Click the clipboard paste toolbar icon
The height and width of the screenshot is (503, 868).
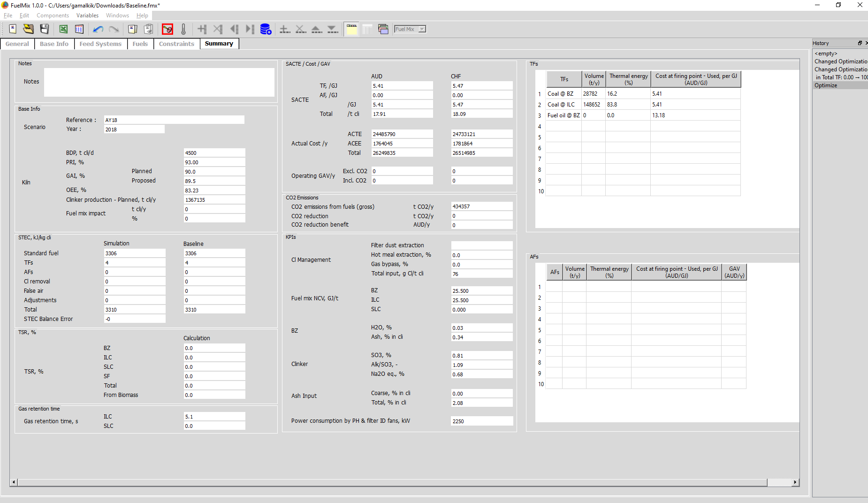point(149,29)
